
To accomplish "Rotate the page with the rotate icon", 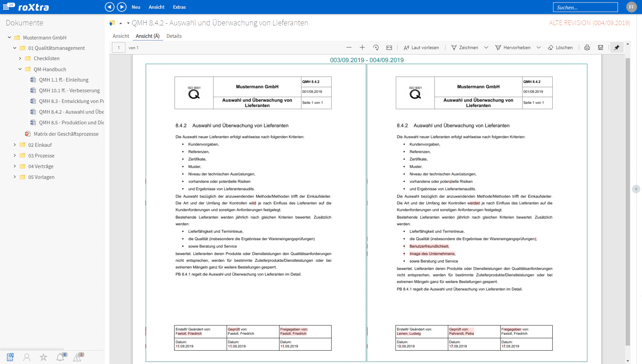I will 376,47.
